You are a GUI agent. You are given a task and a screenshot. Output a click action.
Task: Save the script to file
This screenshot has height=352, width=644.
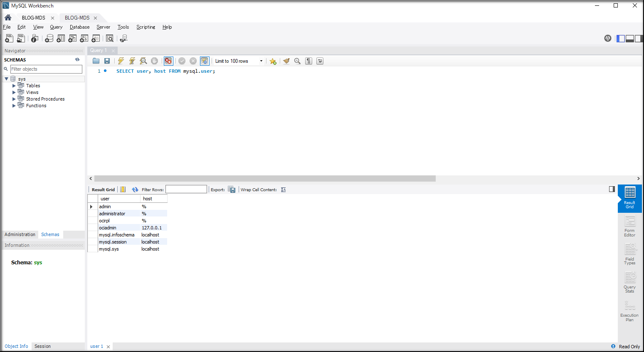107,61
